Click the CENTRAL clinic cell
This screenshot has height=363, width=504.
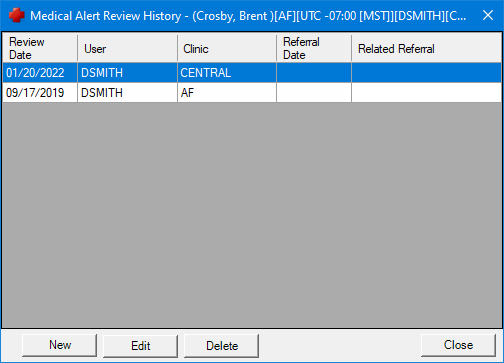point(227,73)
